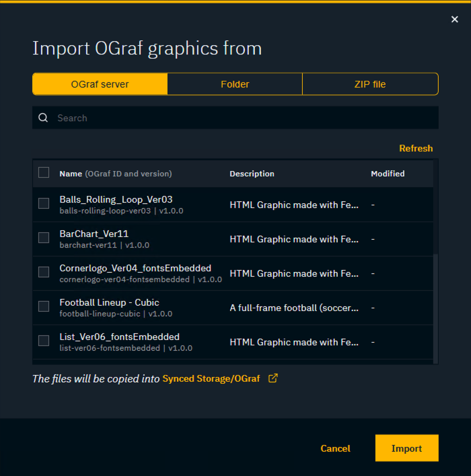The image size is (471, 476).
Task: Click the List_Ver06_fontsEmbedded description cell
Action: (x=294, y=342)
